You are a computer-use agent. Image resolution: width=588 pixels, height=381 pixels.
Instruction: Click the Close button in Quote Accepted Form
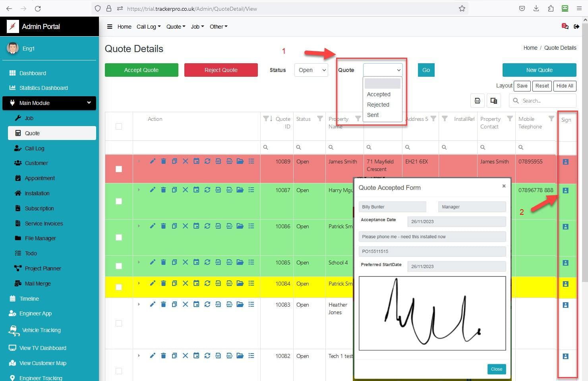pos(496,369)
